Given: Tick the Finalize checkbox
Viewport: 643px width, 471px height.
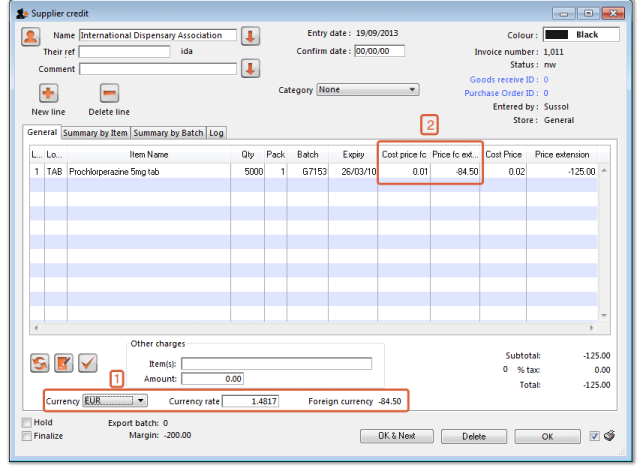Looking at the screenshot, I should (27, 436).
